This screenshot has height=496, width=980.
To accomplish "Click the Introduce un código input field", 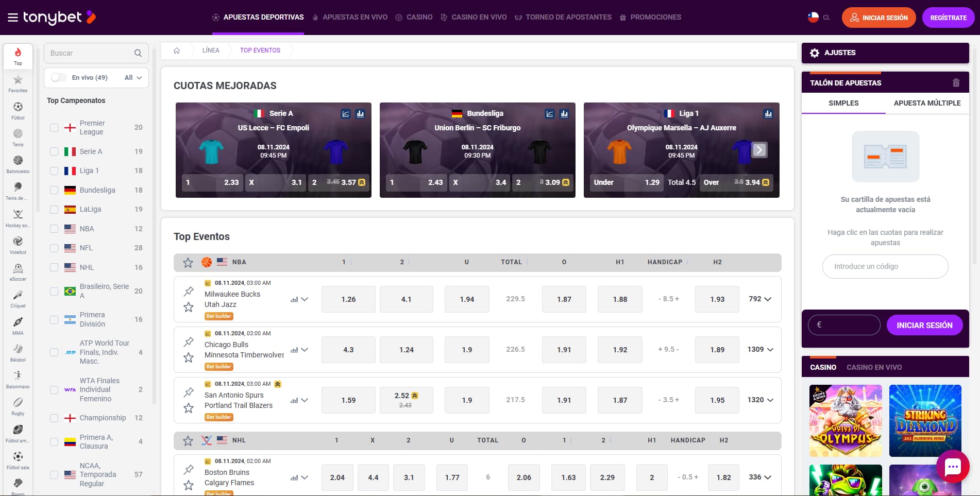I will pos(885,266).
